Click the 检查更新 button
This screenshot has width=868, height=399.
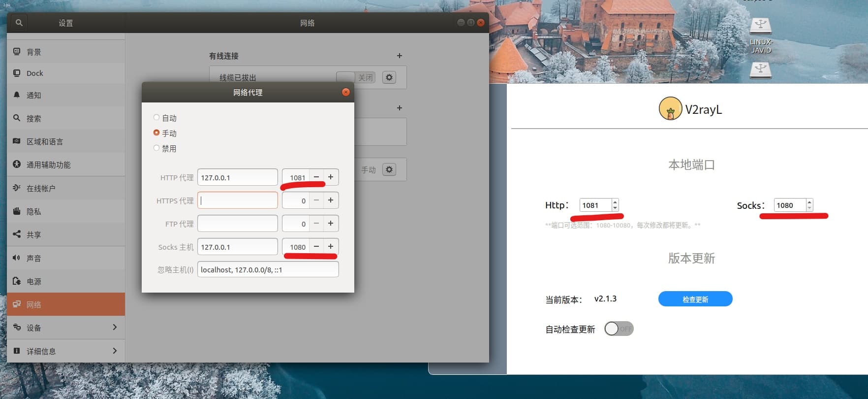click(695, 299)
